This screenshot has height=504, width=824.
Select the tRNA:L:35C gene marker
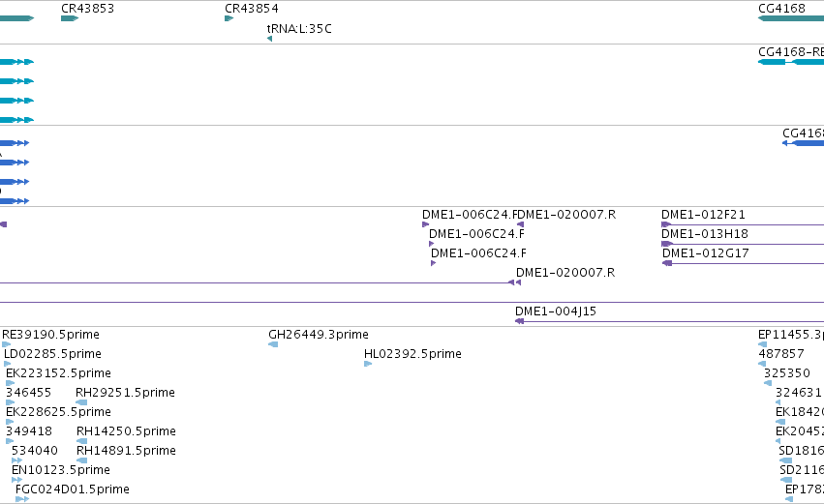click(x=269, y=39)
